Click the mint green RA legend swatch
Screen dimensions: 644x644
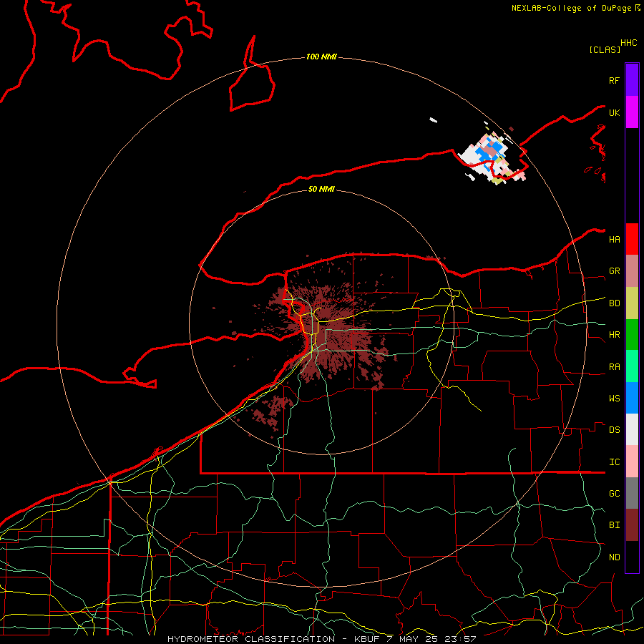[x=632, y=366]
